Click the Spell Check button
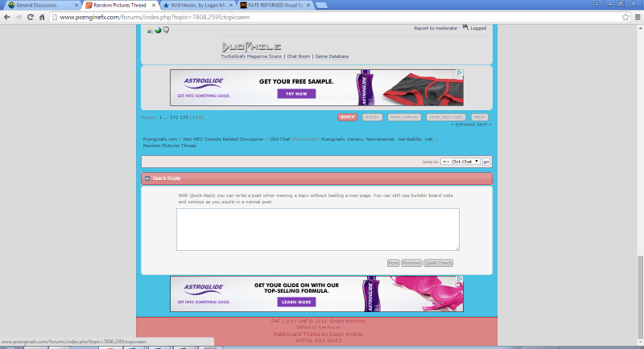This screenshot has height=349, width=644. click(x=440, y=263)
